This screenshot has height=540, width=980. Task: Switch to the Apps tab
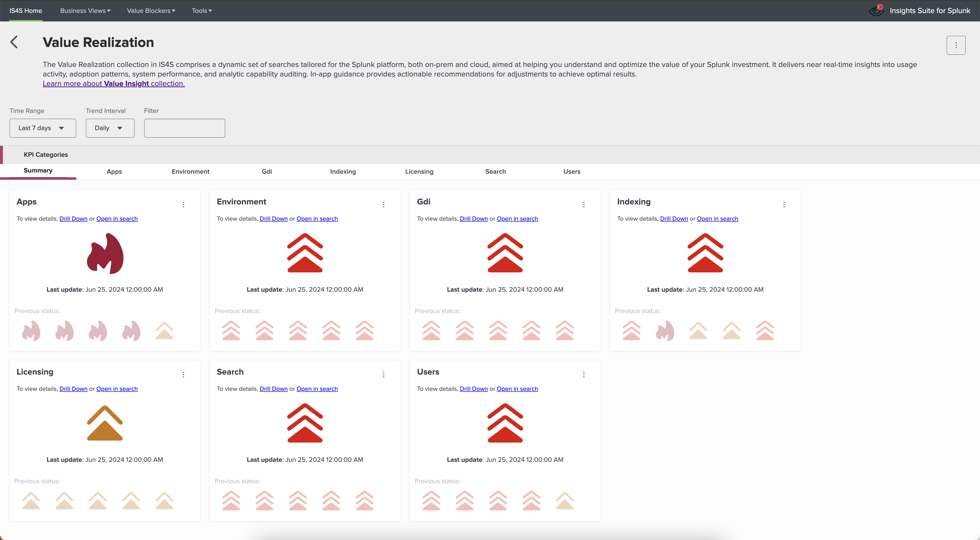114,172
